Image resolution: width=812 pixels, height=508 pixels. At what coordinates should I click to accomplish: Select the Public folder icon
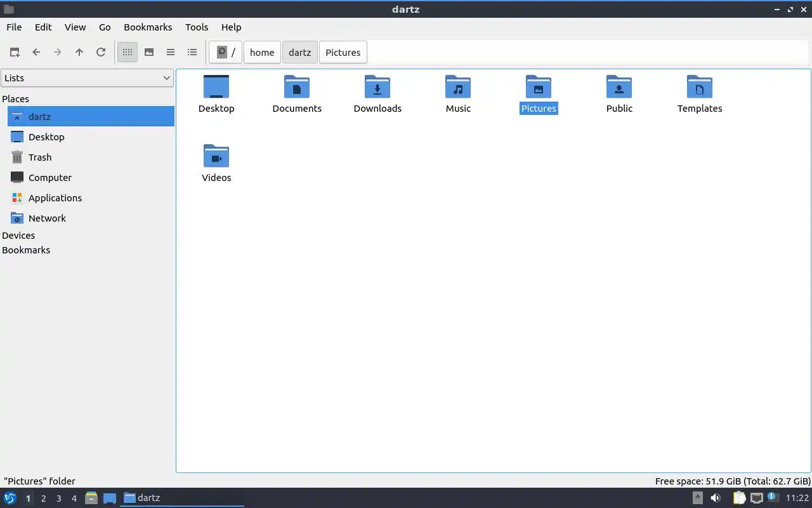point(619,94)
